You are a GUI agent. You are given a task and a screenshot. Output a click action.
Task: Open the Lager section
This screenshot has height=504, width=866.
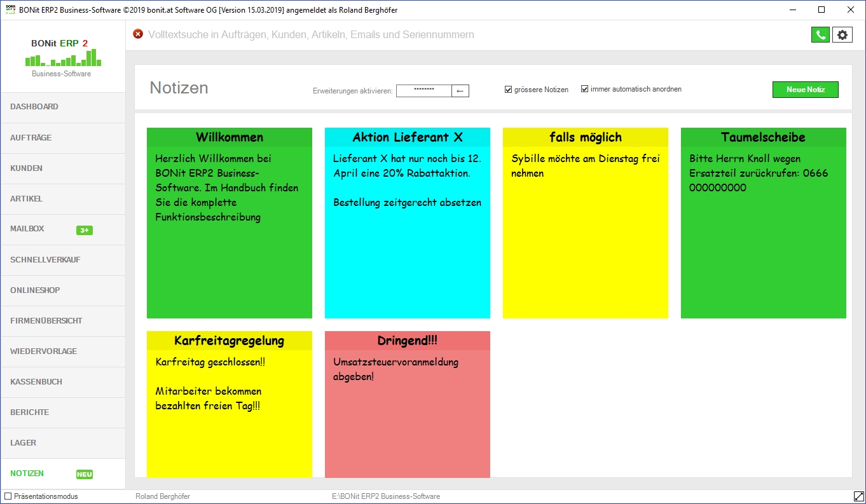tap(63, 443)
